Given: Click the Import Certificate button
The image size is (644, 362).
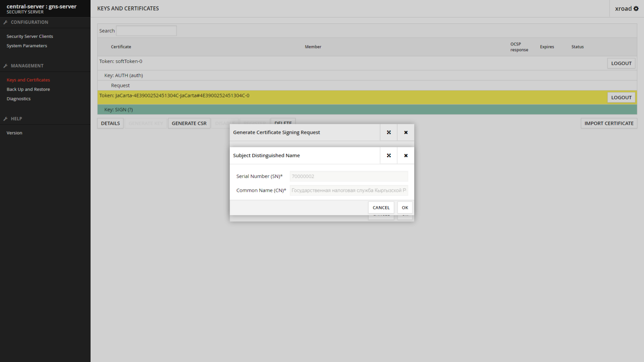Looking at the screenshot, I should point(609,123).
